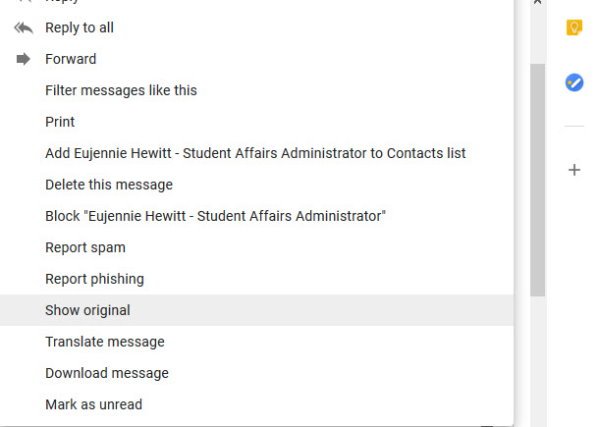Open "Show original" for this message

tap(88, 310)
